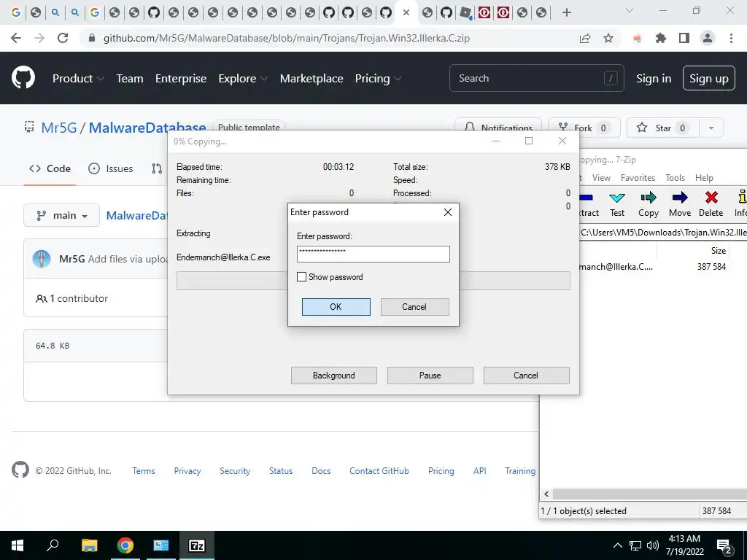Cancel the copying operation
747x560 pixels.
coord(526,376)
